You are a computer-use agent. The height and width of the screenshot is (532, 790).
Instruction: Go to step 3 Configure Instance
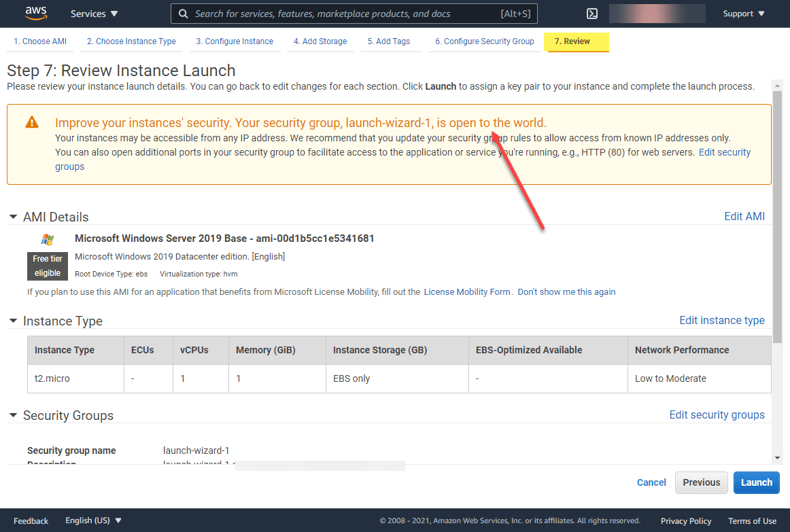point(235,41)
